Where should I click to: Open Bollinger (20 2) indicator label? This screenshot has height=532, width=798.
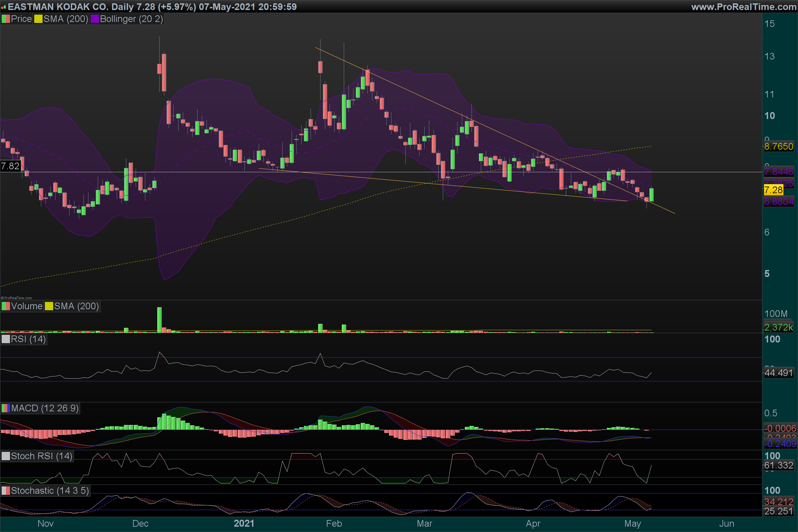[131, 19]
